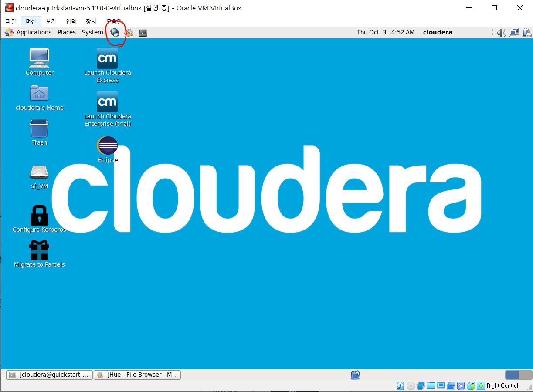Open the 머신 menu in VirtualBox
This screenshot has width=533, height=392.
(x=31, y=21)
